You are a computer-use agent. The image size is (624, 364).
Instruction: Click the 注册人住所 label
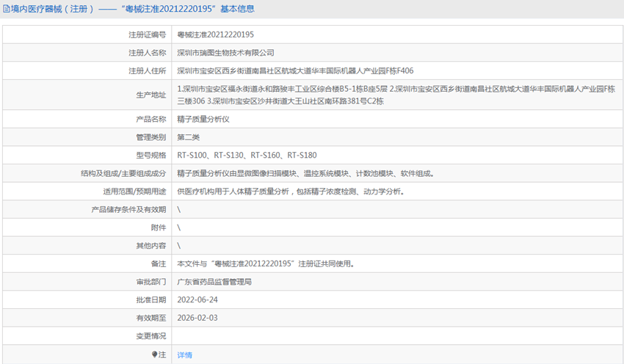click(147, 70)
